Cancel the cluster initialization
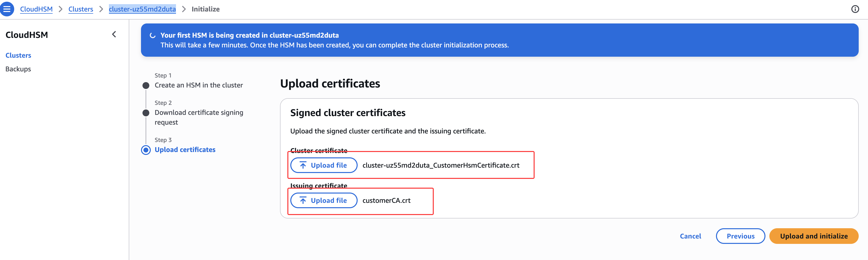 [690, 236]
